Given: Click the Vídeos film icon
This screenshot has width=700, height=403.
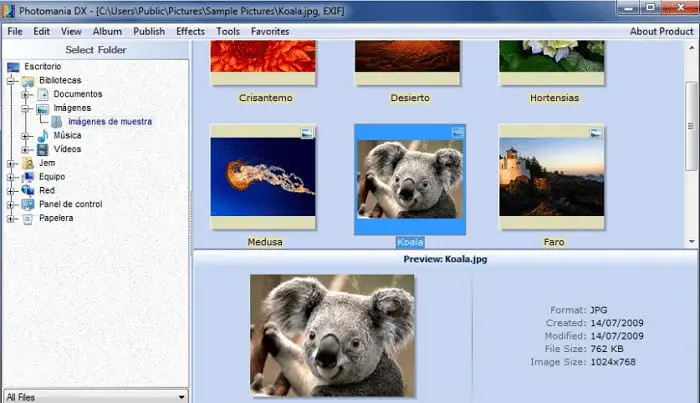Looking at the screenshot, I should [x=42, y=150].
